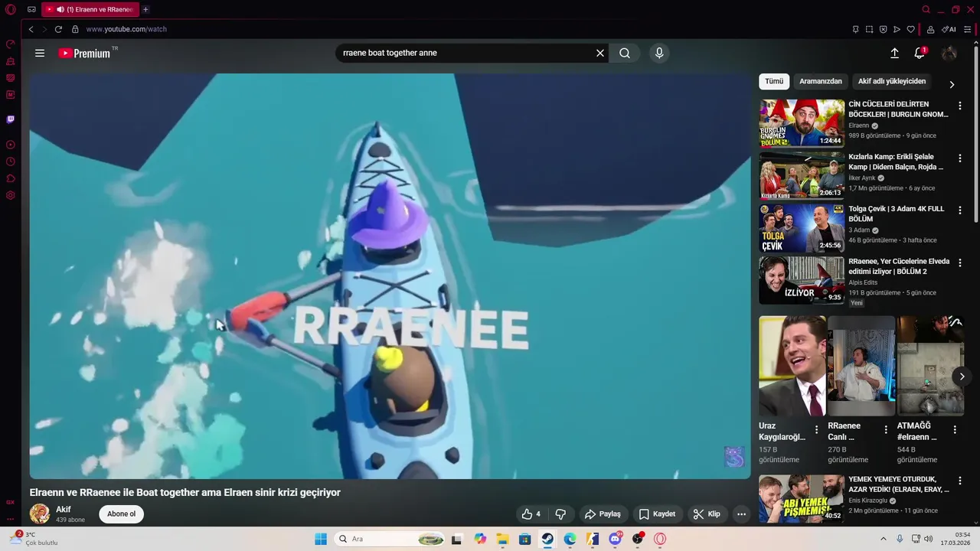Open Steam from the taskbar
Image resolution: width=980 pixels, height=551 pixels.
547,539
